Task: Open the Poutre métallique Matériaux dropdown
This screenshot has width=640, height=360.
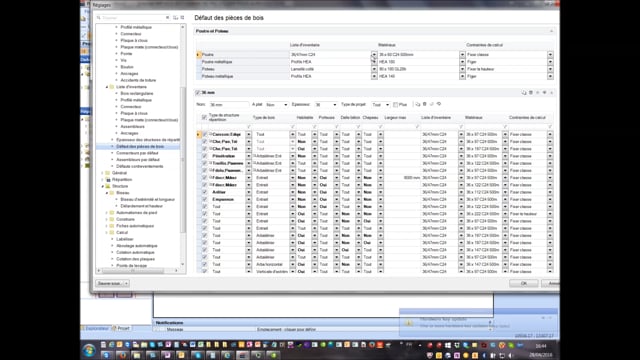Action: [x=462, y=62]
